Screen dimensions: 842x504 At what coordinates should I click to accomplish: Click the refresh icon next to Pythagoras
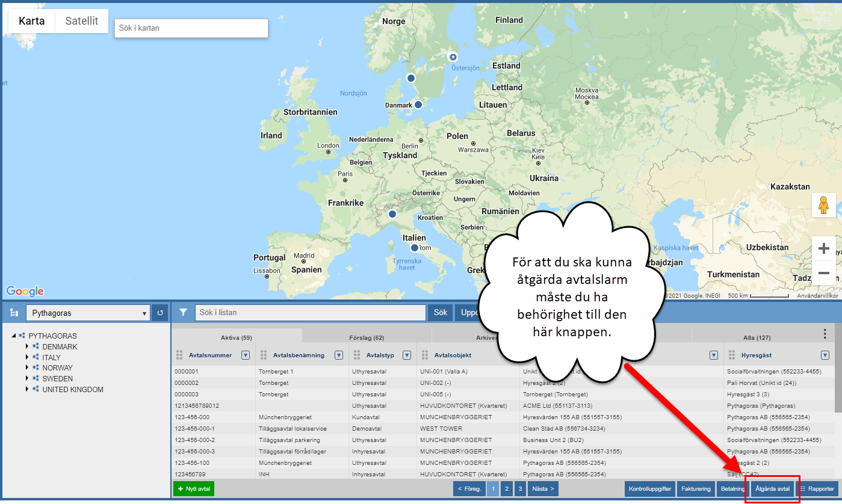[x=159, y=313]
